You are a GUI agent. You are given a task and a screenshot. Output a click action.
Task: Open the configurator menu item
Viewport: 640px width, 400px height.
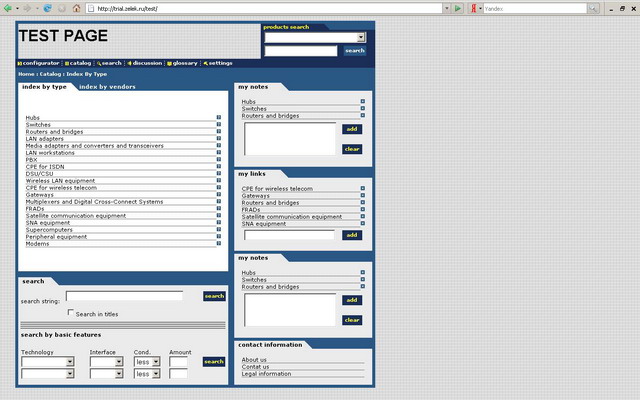click(38, 63)
